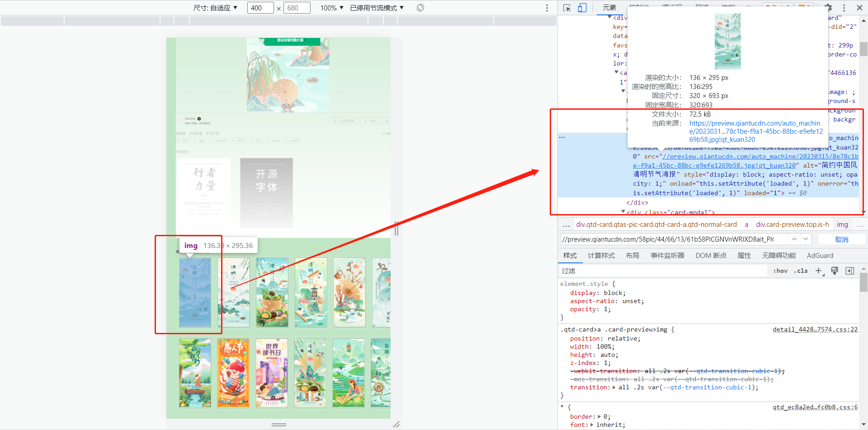
Task: Open device toolbar more options menu
Action: coord(547,8)
